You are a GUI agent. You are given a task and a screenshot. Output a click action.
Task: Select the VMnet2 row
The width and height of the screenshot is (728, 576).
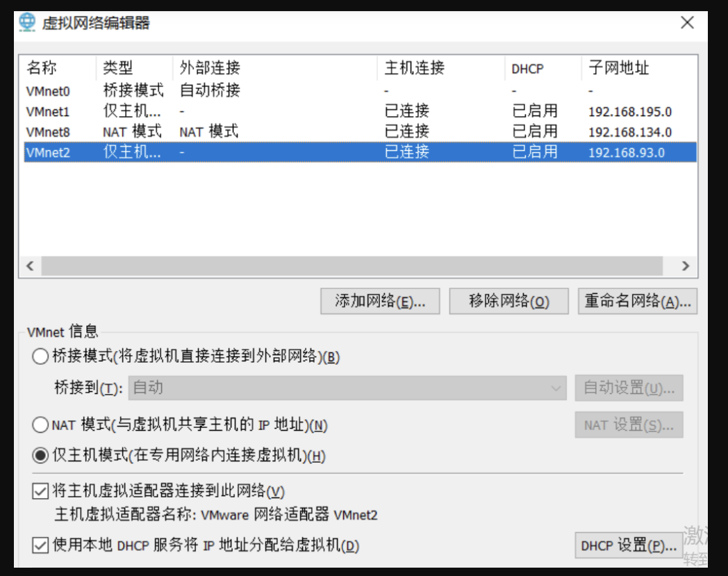click(360, 152)
